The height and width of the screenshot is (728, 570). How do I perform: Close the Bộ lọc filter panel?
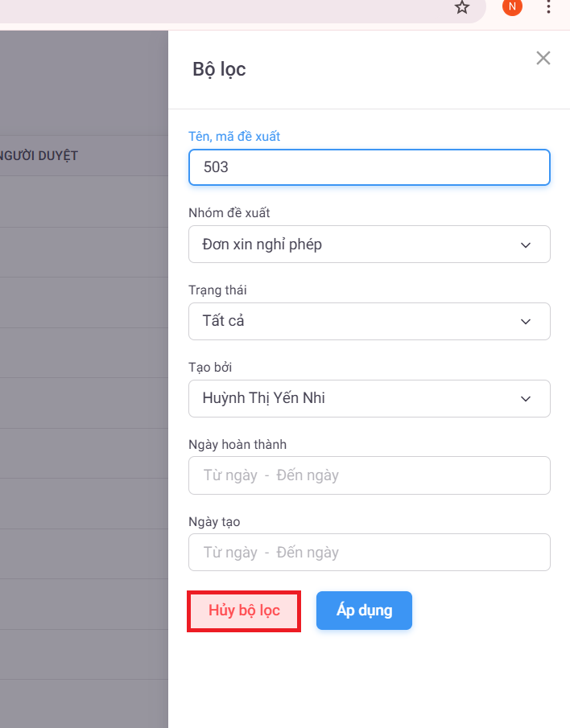543,58
